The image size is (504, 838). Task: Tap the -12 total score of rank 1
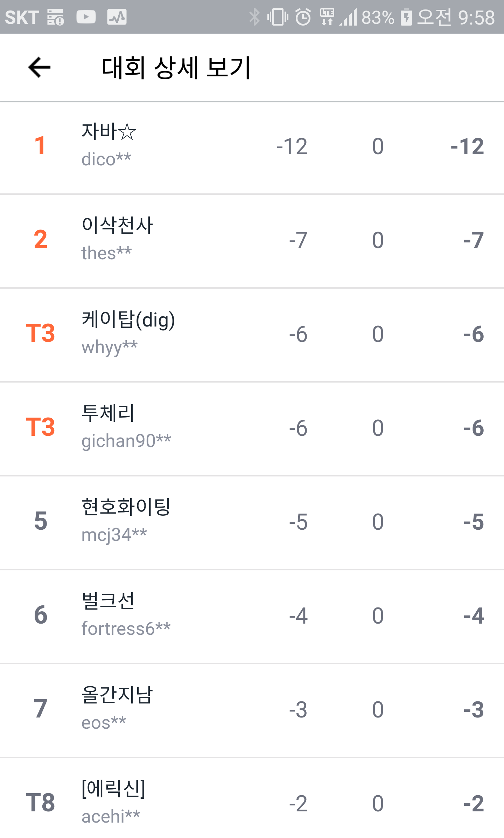(467, 146)
